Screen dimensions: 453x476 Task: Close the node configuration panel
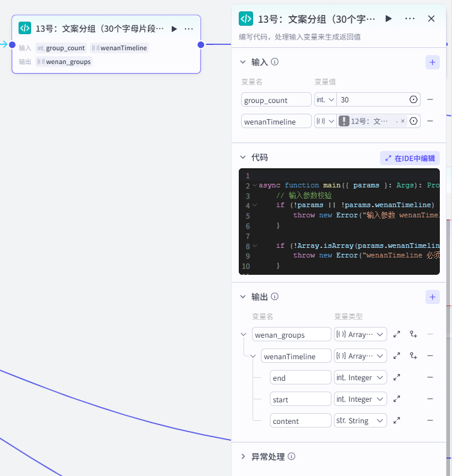coord(431,19)
